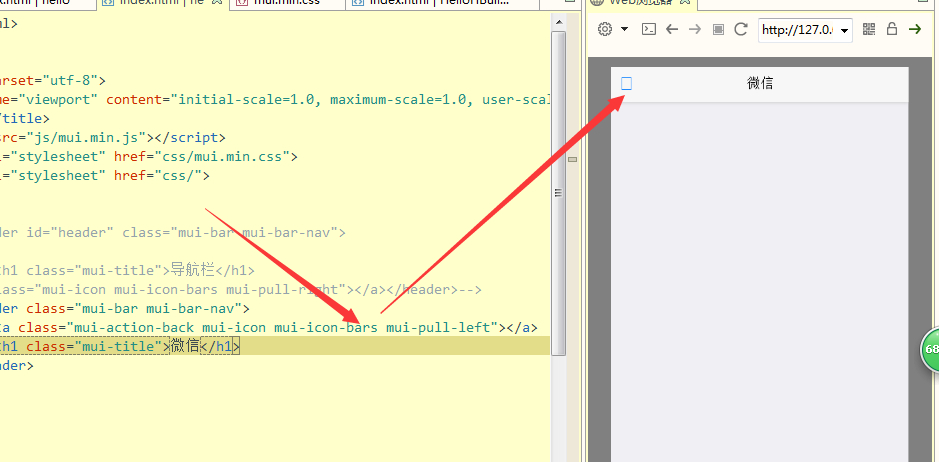This screenshot has height=462, width=939.
Task: Toggle the lock icon in the browser toolbar
Action: [x=892, y=29]
